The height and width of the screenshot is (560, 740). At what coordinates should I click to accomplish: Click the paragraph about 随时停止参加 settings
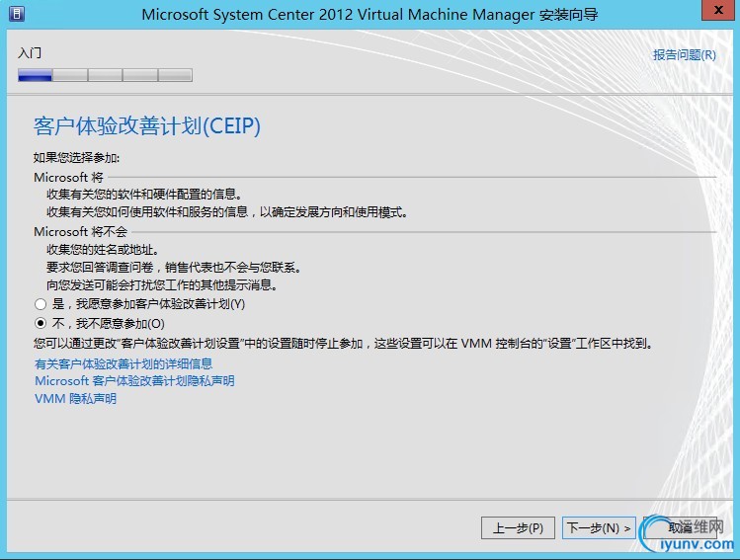click(344, 344)
